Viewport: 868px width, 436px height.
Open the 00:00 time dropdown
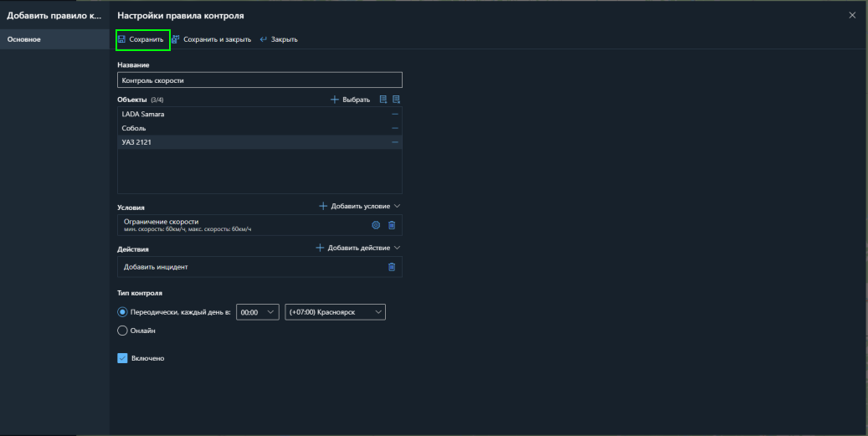257,312
